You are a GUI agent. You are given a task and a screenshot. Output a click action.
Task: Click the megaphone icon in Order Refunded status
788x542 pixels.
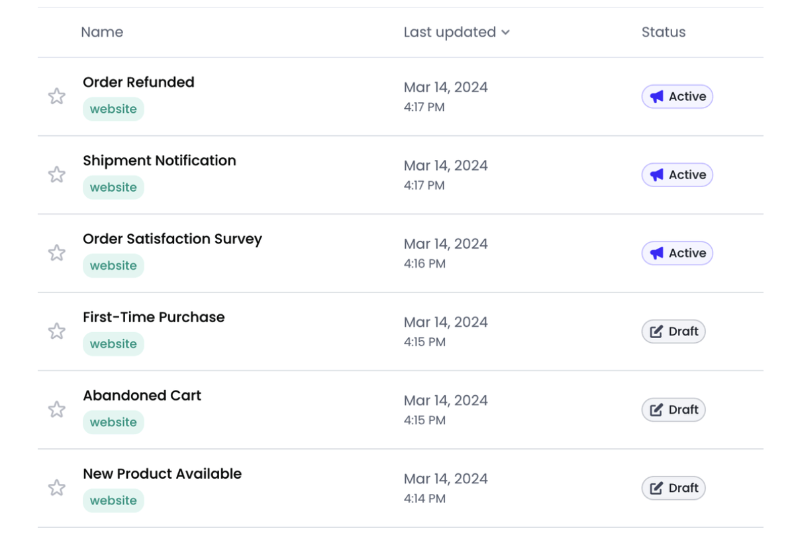click(656, 97)
